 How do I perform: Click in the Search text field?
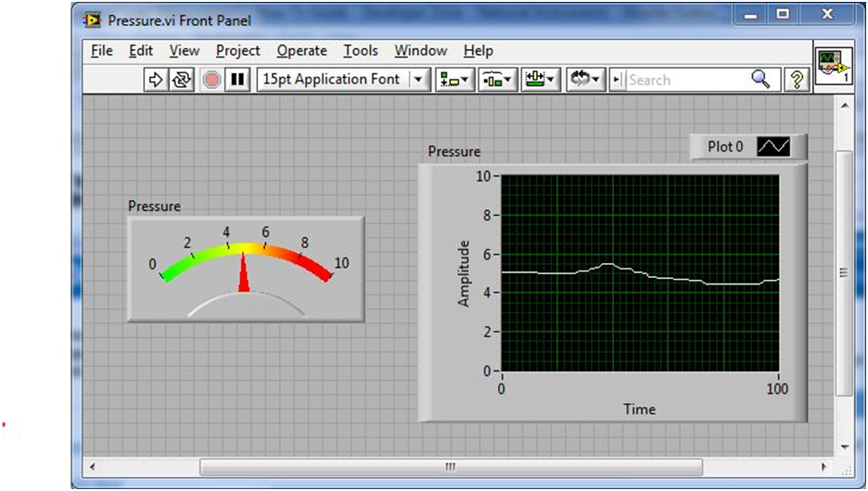coord(686,80)
